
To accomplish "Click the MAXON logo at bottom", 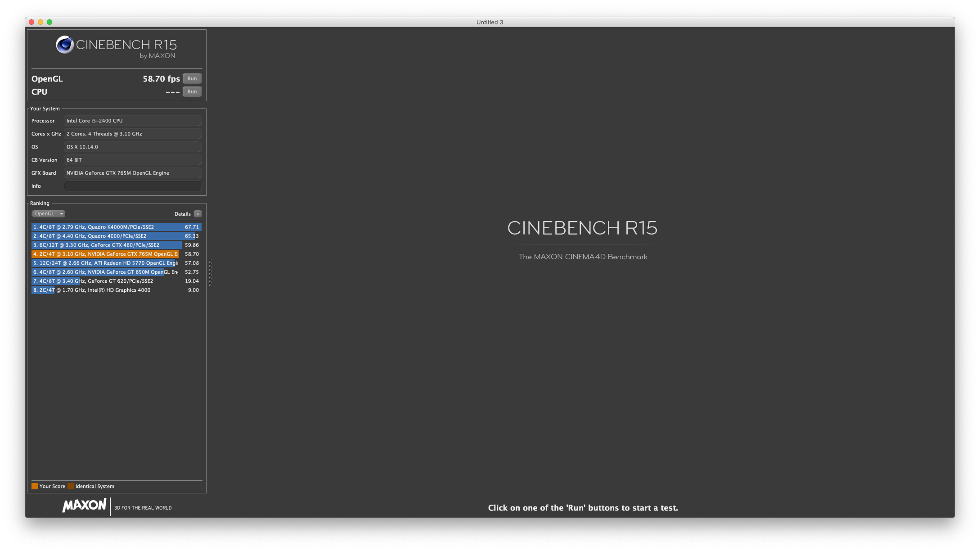I will tap(84, 506).
